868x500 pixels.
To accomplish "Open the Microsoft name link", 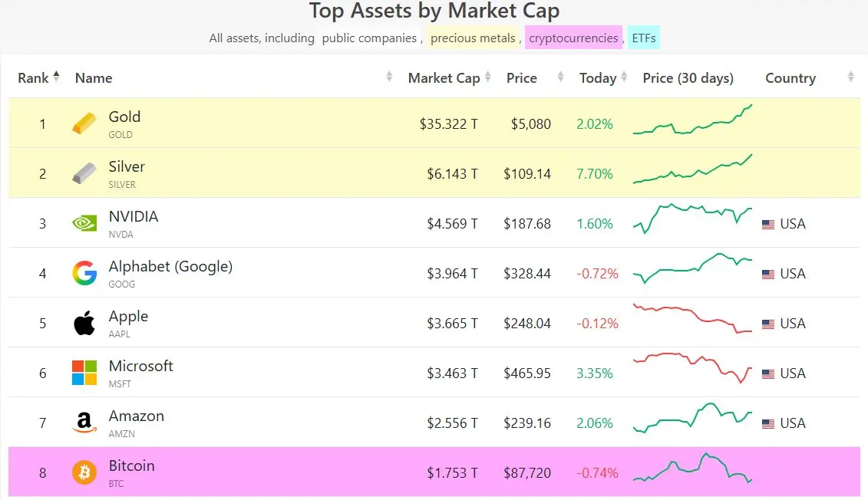I will tap(141, 366).
